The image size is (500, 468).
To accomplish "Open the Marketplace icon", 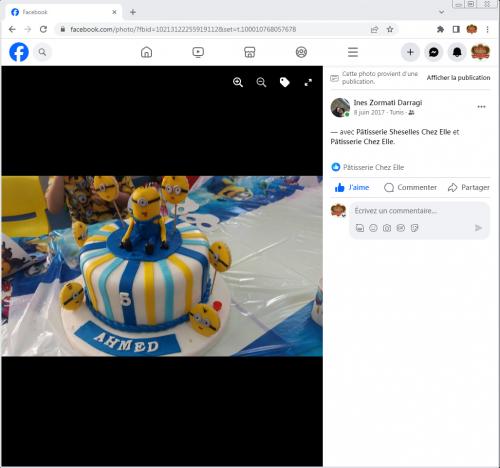I will click(250, 52).
